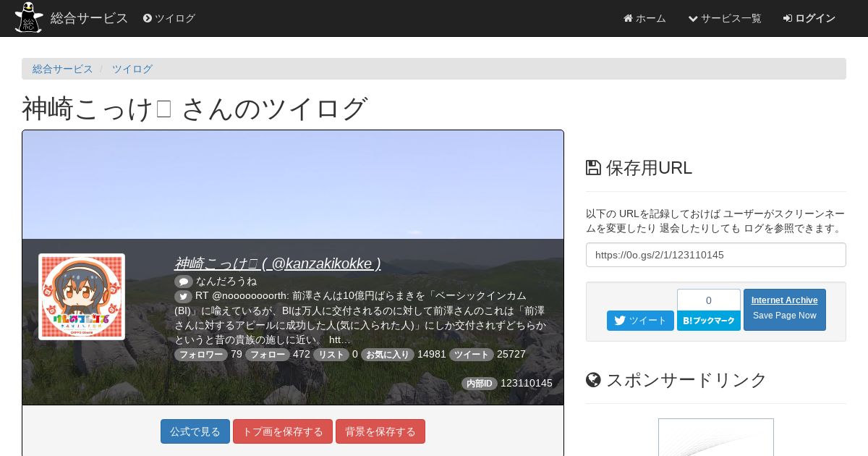Click the sponsored ad banner
This screenshot has width=868, height=456.
[x=716, y=437]
